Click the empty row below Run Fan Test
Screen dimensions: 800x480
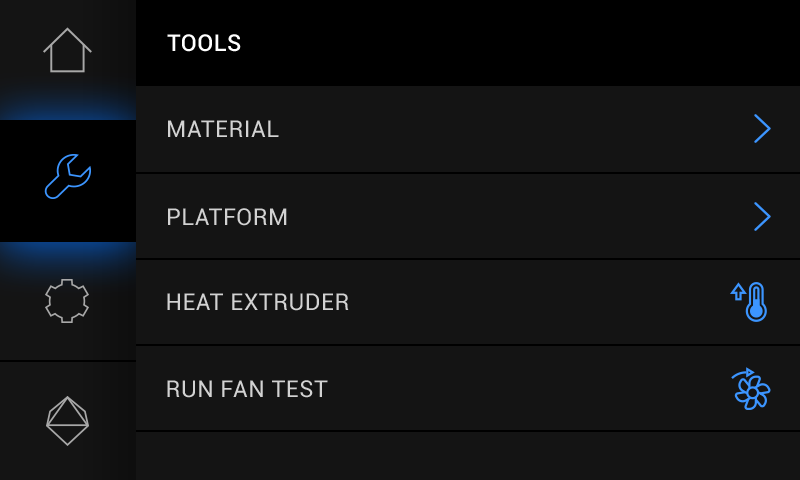467,456
